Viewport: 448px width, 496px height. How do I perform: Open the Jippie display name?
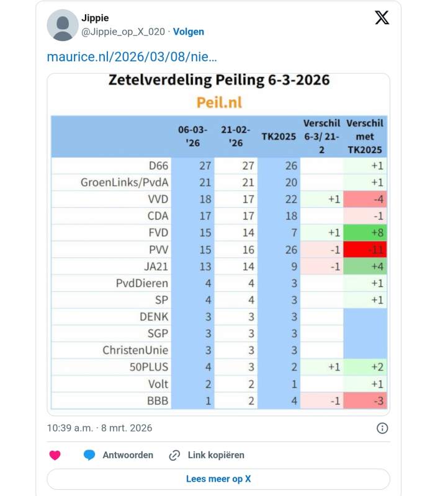point(96,17)
